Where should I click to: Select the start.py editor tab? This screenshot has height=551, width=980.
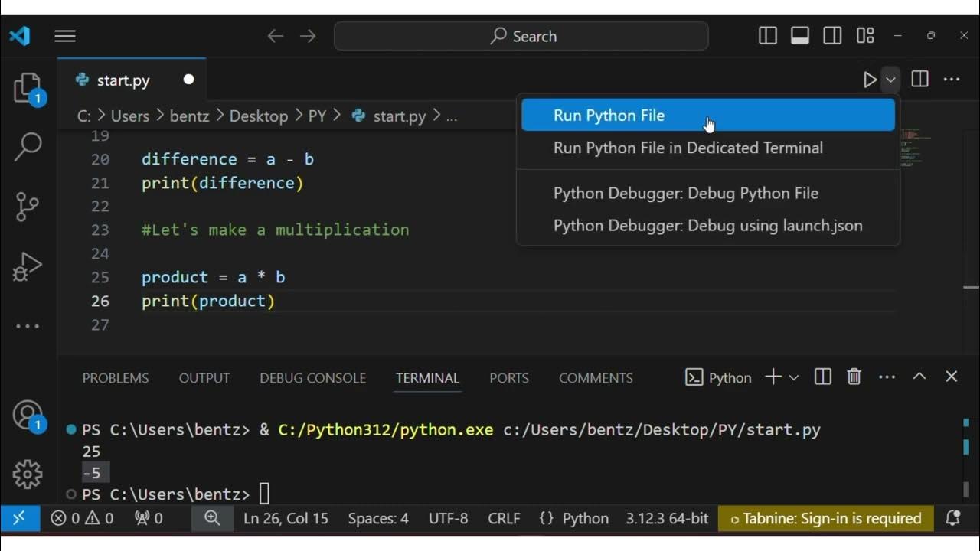(x=132, y=80)
